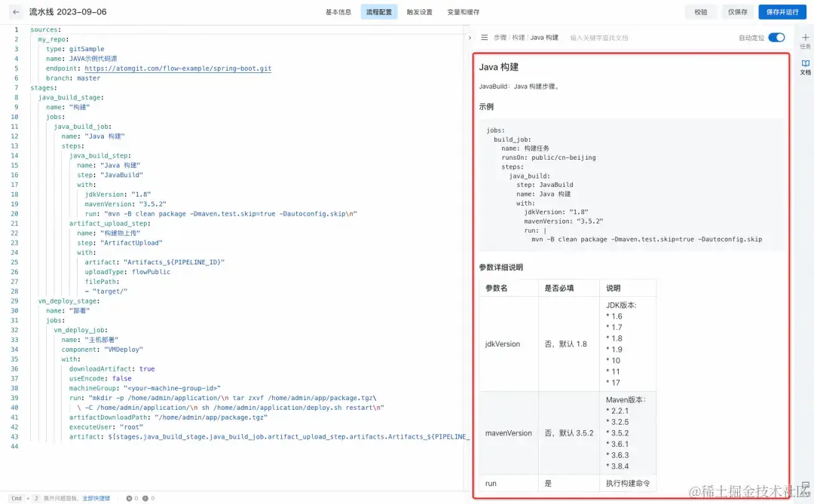Click the 'branch: master' line
814x504 pixels.
tap(72, 78)
